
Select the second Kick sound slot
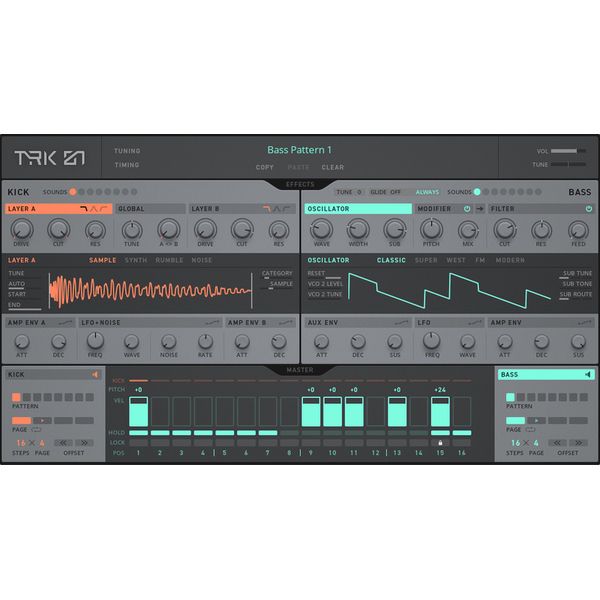[82, 192]
